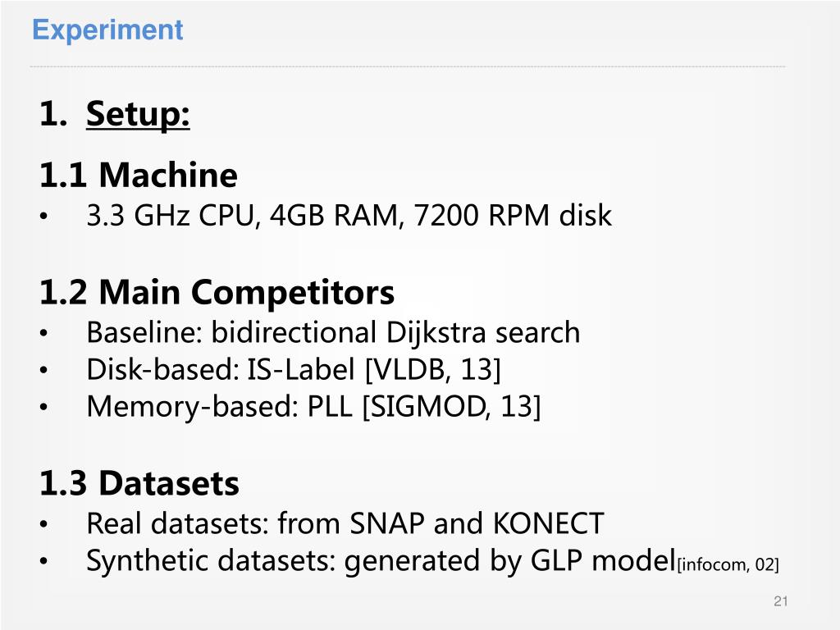This screenshot has width=840, height=630.
Task: Click the slide number 21
Action: coord(781,601)
